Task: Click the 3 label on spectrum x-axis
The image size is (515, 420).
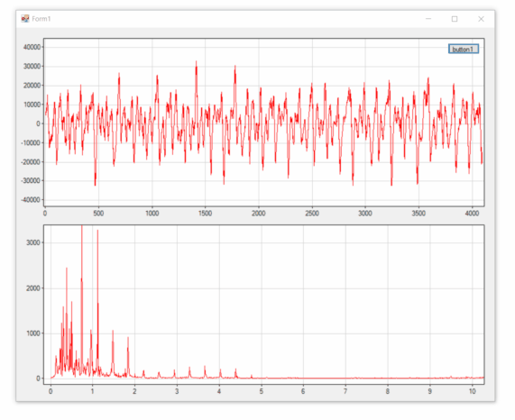Action: click(x=177, y=391)
